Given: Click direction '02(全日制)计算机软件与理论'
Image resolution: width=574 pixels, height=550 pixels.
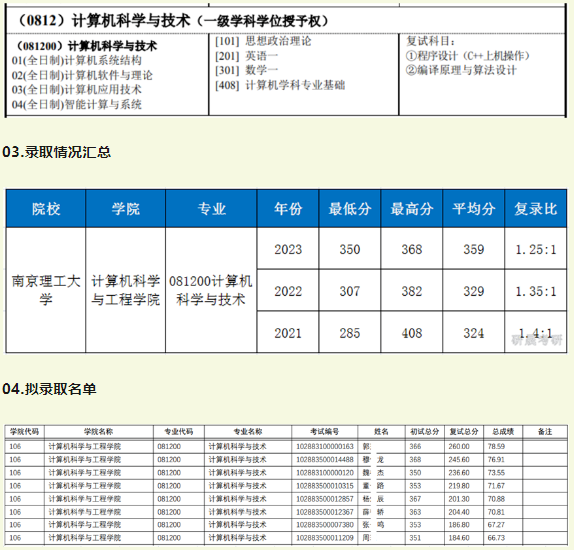Looking at the screenshot, I should 82,75.
